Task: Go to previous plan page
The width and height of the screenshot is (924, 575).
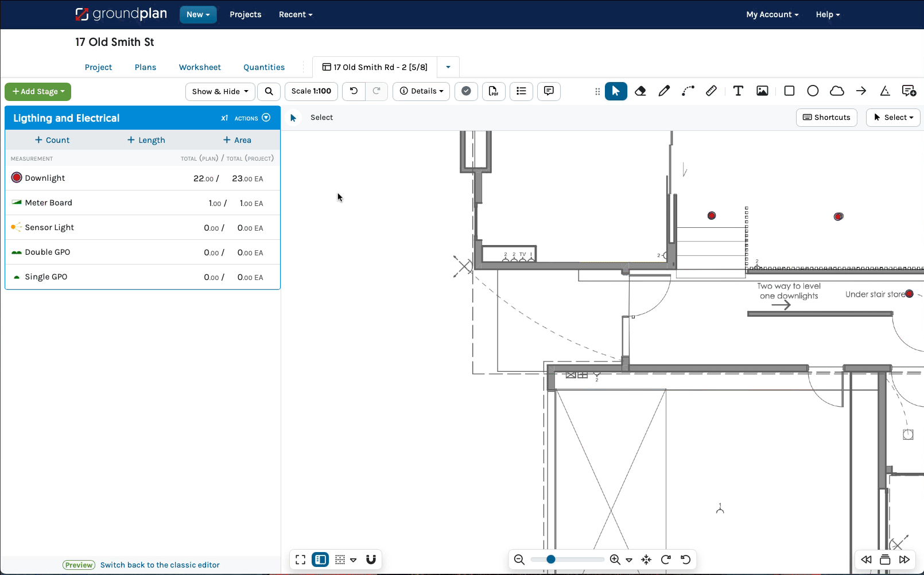Action: pos(866,560)
